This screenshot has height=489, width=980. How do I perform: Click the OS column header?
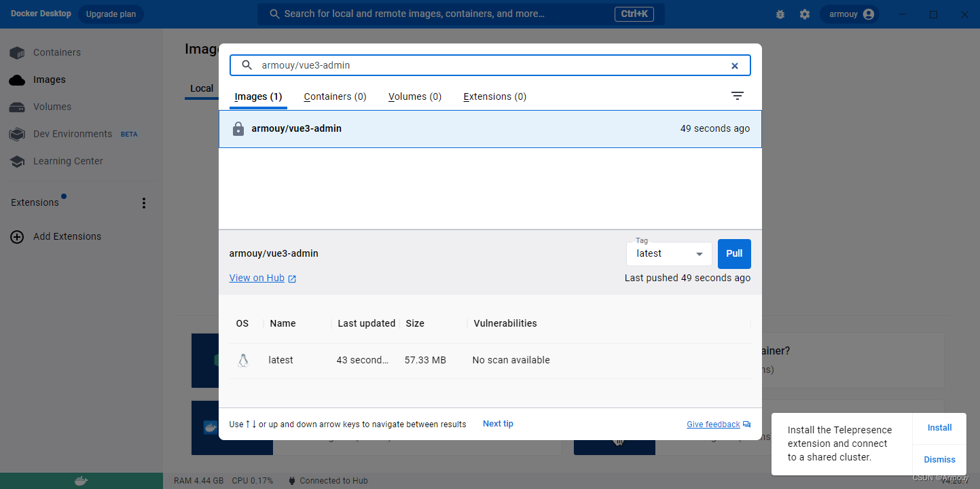pyautogui.click(x=242, y=323)
